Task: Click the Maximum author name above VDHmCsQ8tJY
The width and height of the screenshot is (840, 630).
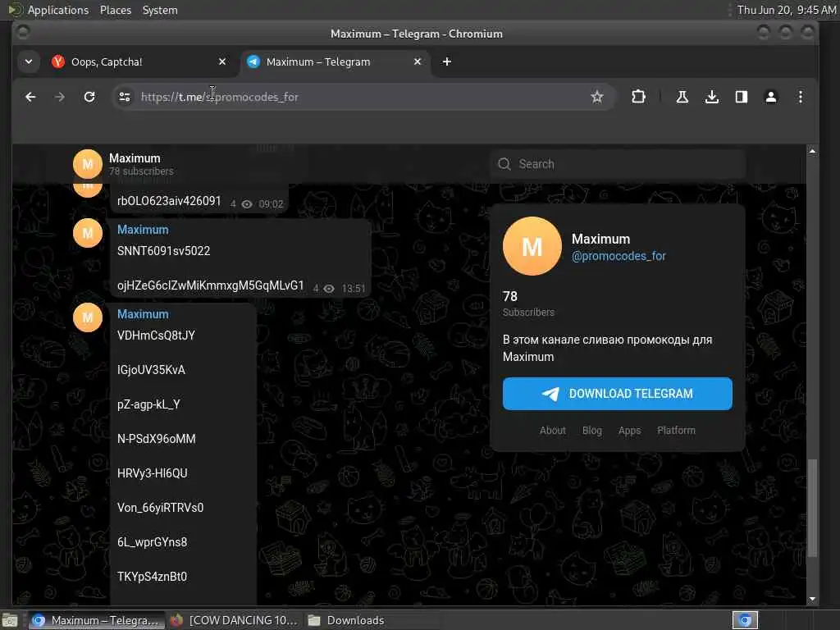Action: tap(143, 314)
